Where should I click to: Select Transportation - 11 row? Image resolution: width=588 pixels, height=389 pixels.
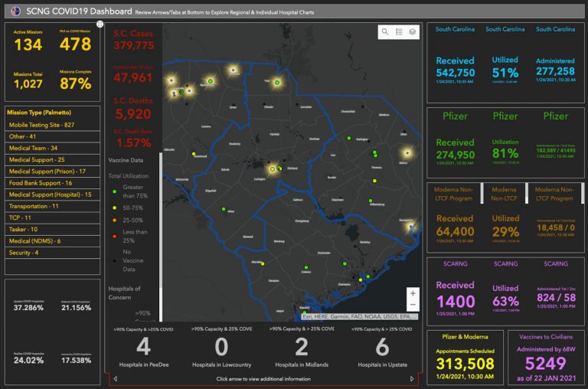pyautogui.click(x=53, y=206)
